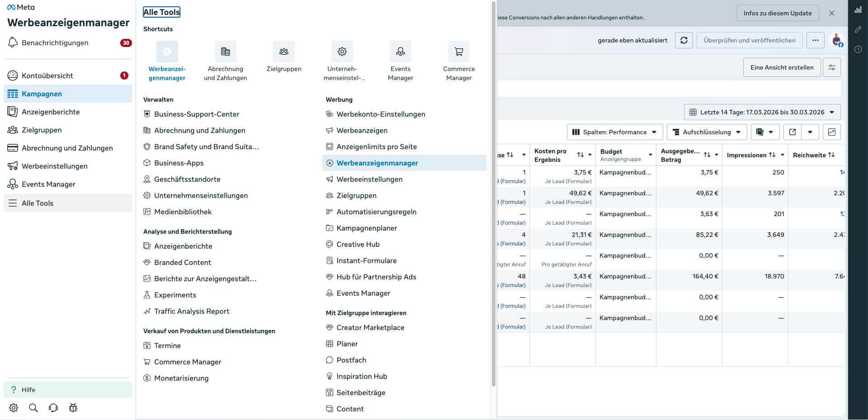Open the Aufschlüsselung dropdown
The height and width of the screenshot is (420, 868).
coord(707,132)
